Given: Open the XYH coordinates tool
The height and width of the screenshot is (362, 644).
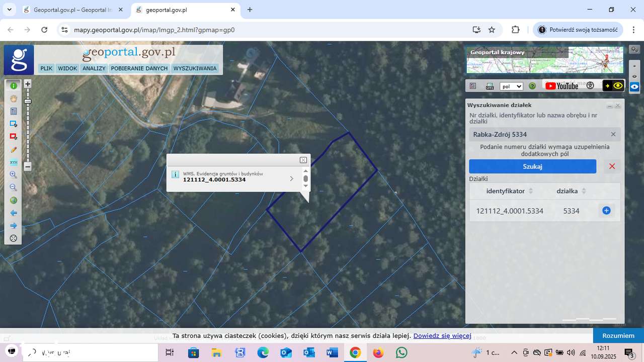Looking at the screenshot, I should click(x=14, y=162).
